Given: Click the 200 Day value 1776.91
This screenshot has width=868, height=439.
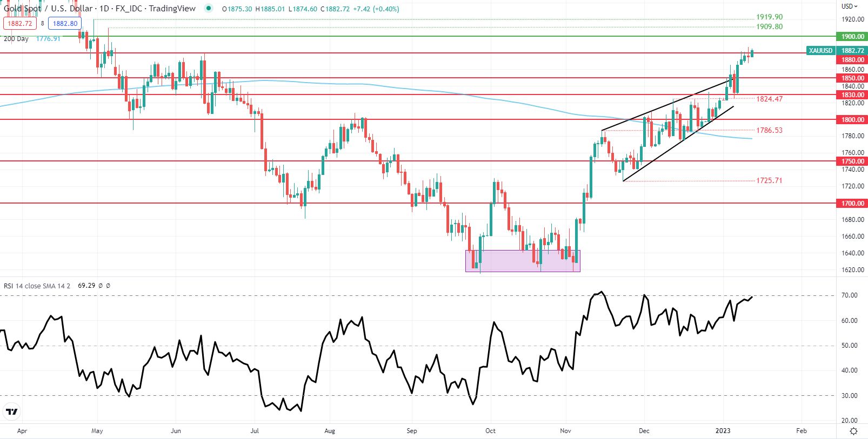Looking at the screenshot, I should point(48,39).
